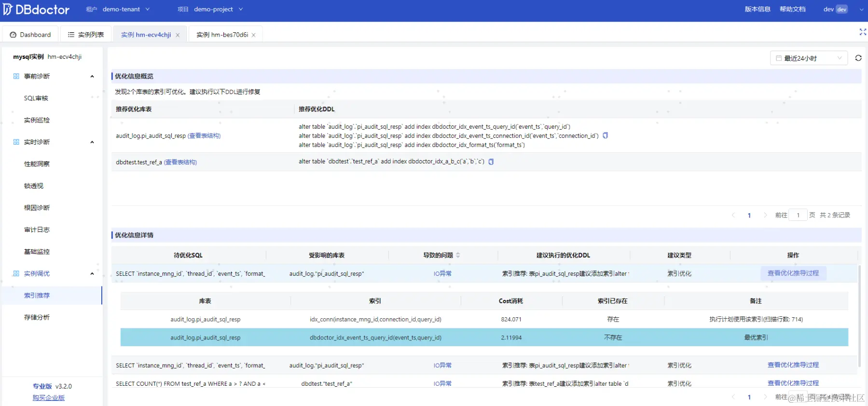Copy DDL for audit_log.pi_audit_sql_resp
This screenshot has height=406, width=868.
tap(606, 135)
